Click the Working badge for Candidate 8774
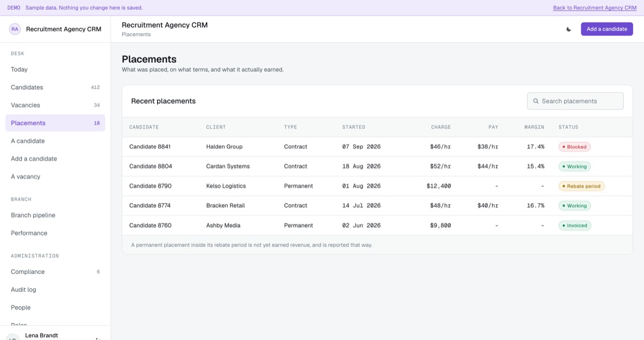The width and height of the screenshot is (644, 340). point(574,205)
